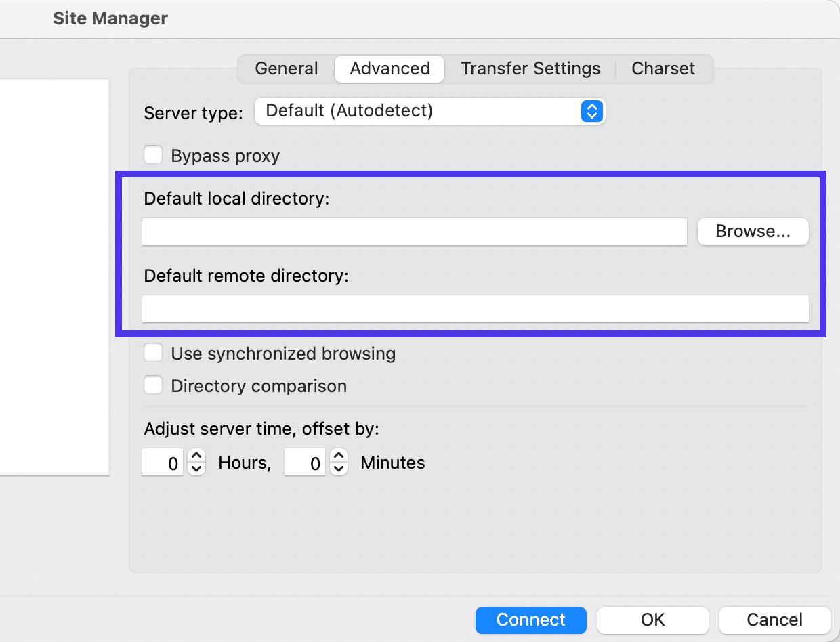Select the Charset tab
The height and width of the screenshot is (642, 840).
pos(663,68)
